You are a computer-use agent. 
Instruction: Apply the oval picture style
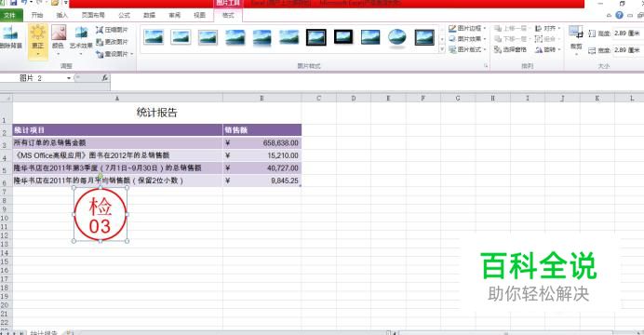click(397, 37)
